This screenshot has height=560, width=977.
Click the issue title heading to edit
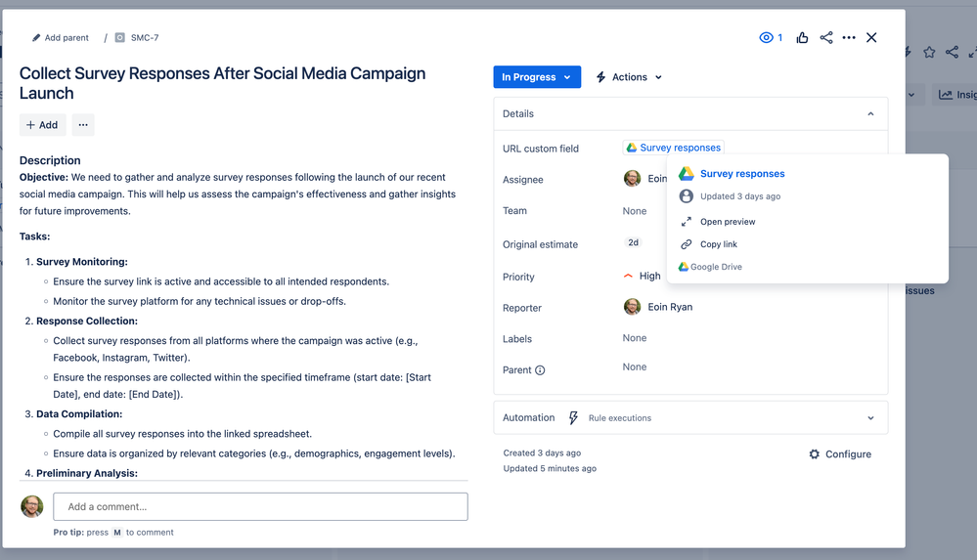click(x=222, y=83)
